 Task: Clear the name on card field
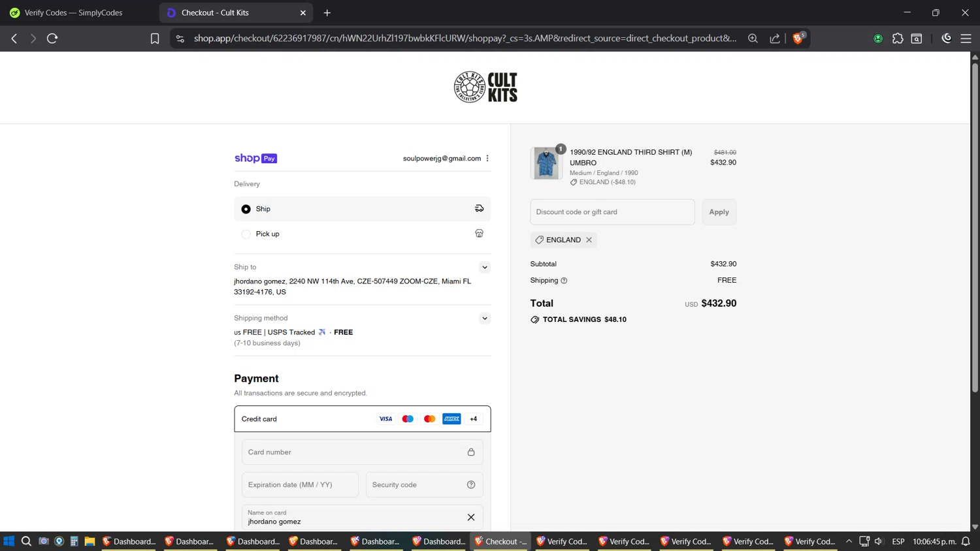(x=471, y=518)
